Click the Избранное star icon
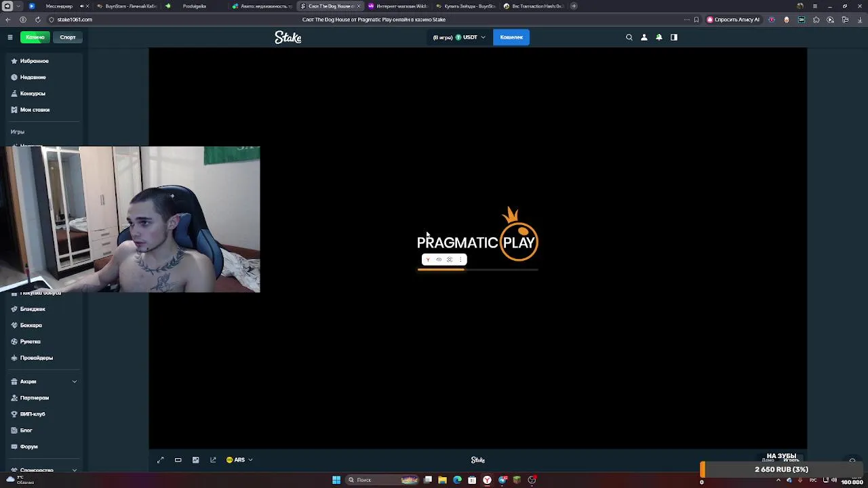Viewport: 868px width, 488px height. [x=14, y=61]
